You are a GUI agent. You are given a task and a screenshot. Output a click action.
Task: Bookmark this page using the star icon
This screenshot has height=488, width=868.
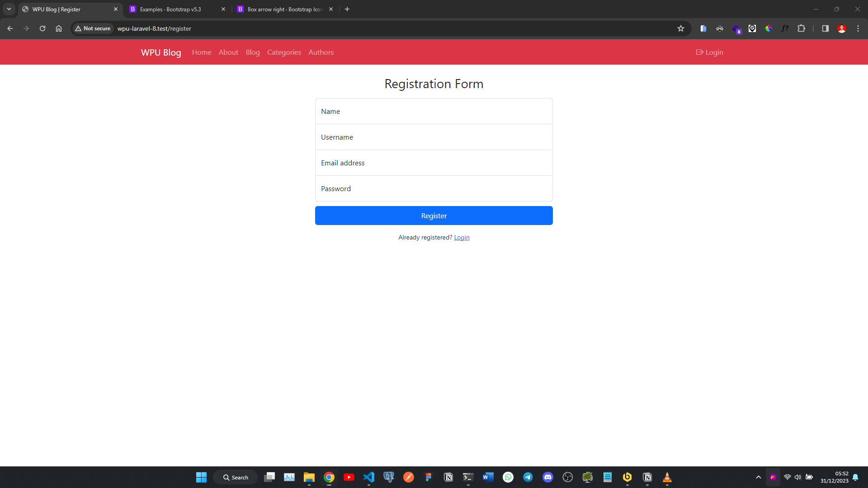(681, 28)
